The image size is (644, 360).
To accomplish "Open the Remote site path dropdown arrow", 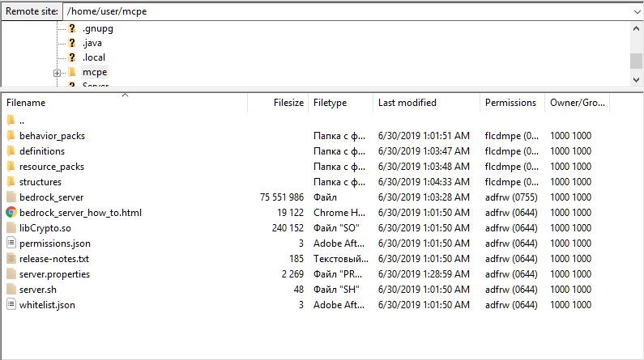I will click(x=637, y=12).
